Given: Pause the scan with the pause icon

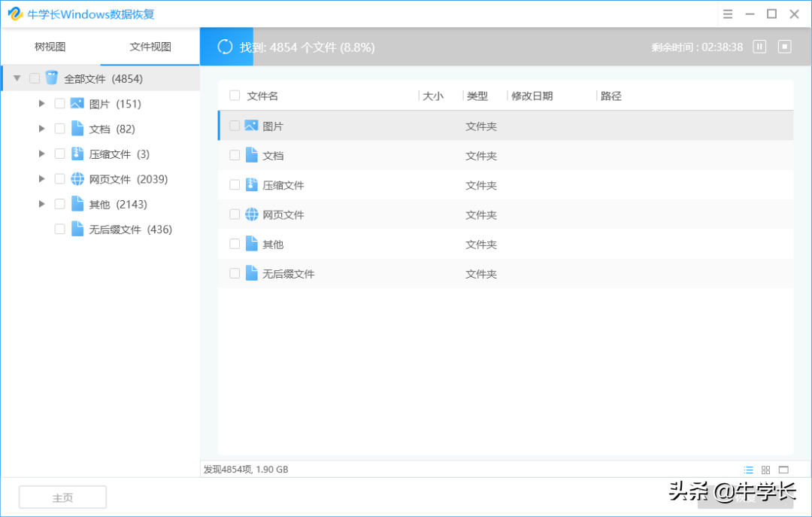Looking at the screenshot, I should pos(759,46).
